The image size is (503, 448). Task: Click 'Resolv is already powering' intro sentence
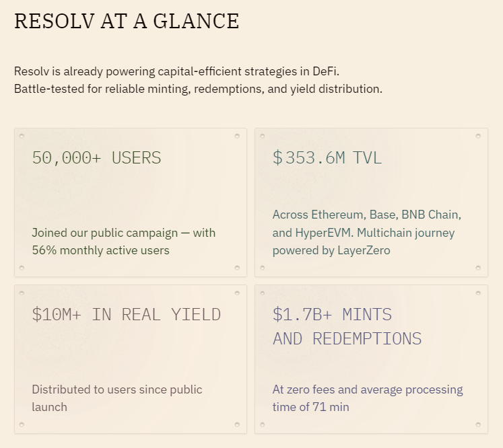pos(176,71)
